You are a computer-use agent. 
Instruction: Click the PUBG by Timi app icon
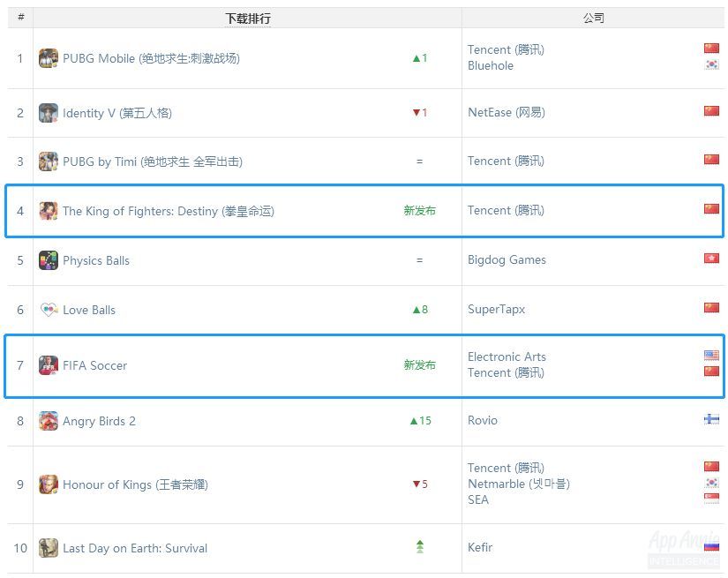49,161
